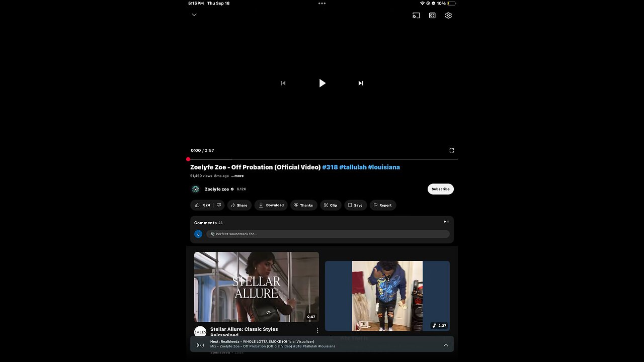Click the 0:00 / 2:57 time display

pos(202,150)
